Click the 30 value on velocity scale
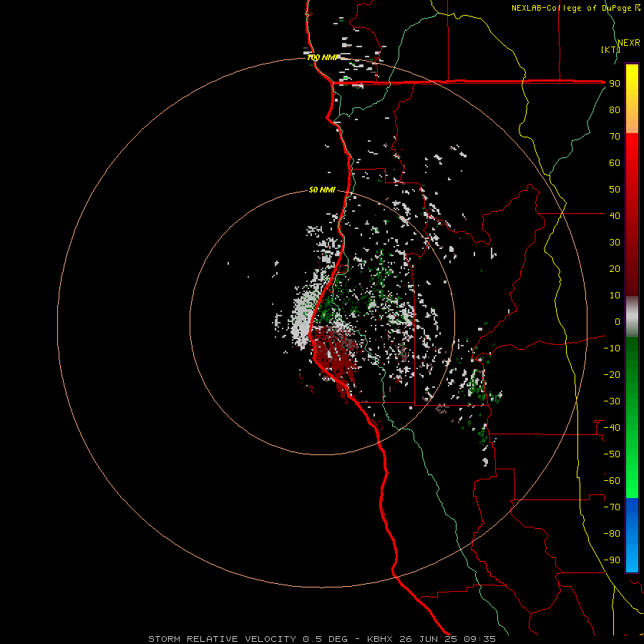Viewport: 644px width, 644px height. 615,243
